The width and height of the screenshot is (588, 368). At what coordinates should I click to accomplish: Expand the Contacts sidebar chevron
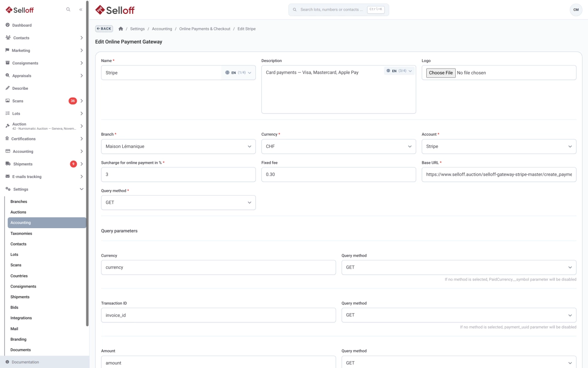[x=81, y=38]
